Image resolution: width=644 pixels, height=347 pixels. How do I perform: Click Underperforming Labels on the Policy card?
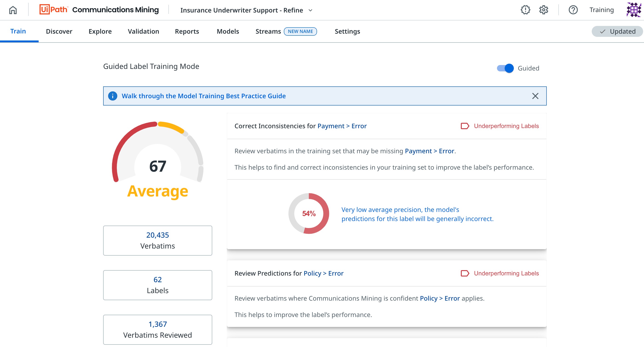pos(506,273)
